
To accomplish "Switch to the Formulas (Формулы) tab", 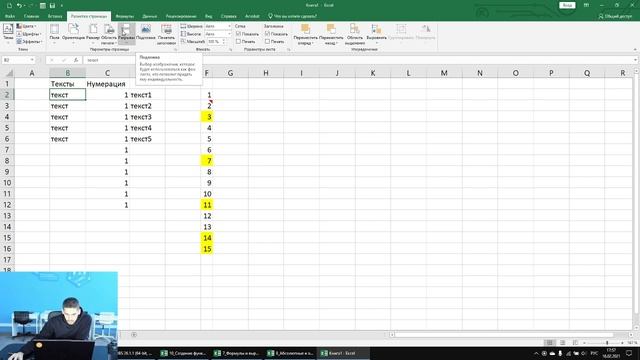I will [x=124, y=16].
